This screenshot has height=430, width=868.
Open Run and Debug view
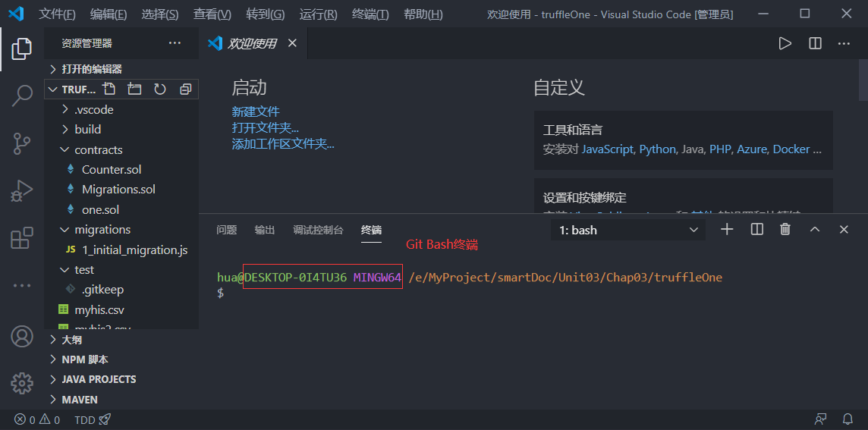tap(21, 191)
